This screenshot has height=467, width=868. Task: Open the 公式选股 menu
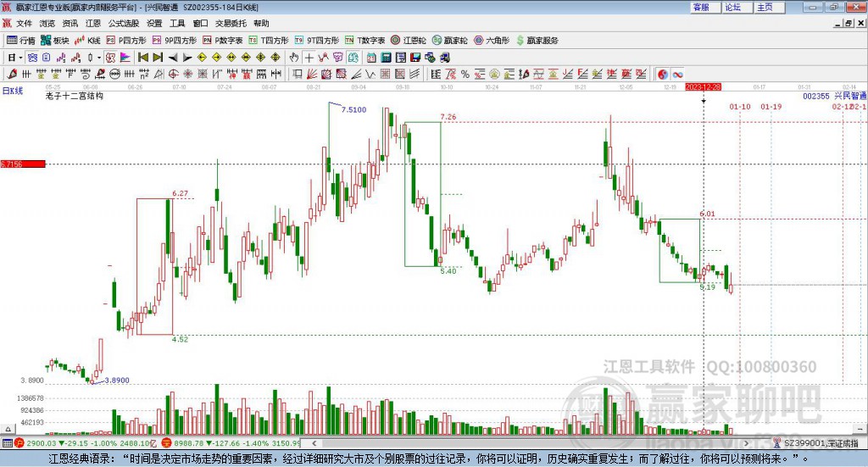click(124, 23)
